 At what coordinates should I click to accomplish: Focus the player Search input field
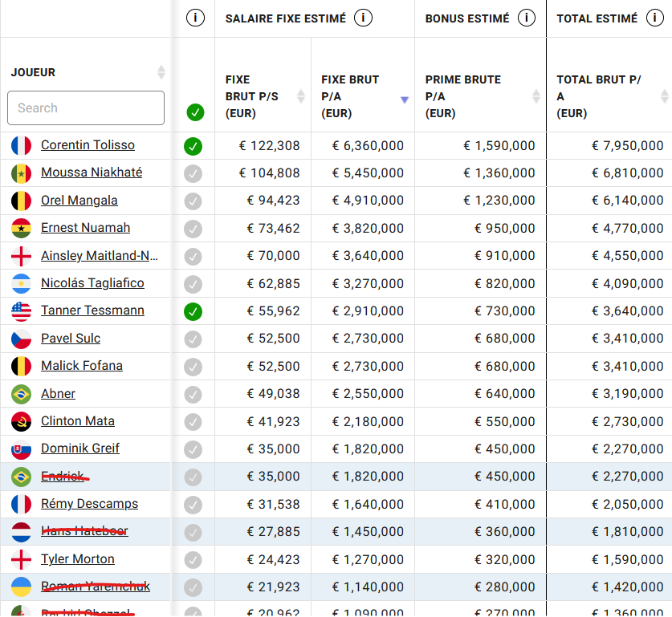coord(86,108)
